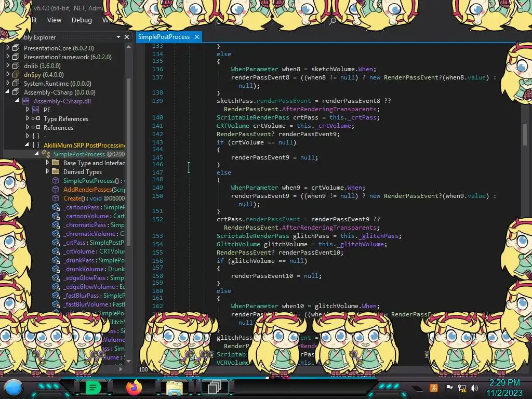Expand the PE node
Image resolution: width=532 pixels, height=399 pixels.
[x=28, y=110]
